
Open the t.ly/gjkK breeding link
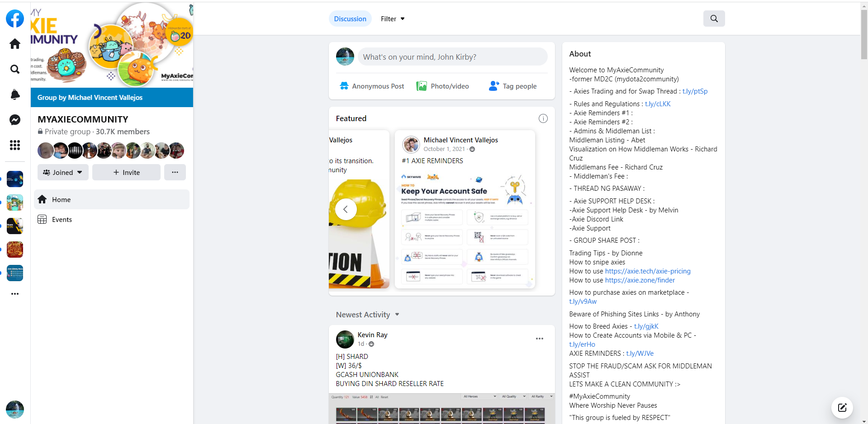646,326
